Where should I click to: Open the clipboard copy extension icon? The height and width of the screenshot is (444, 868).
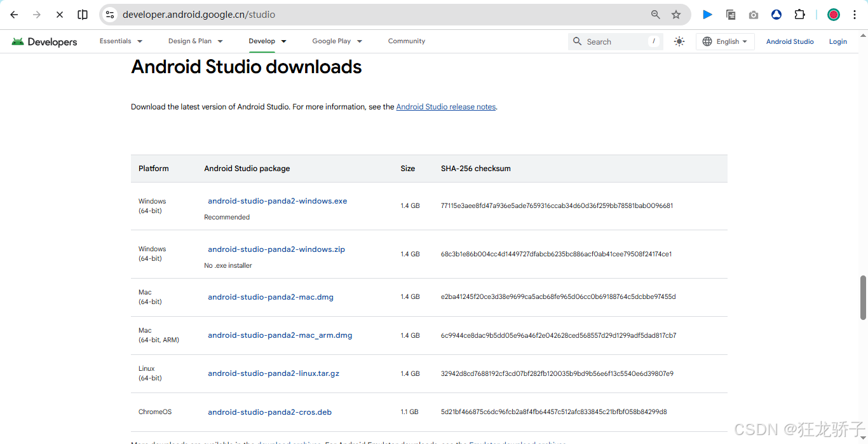click(x=731, y=15)
